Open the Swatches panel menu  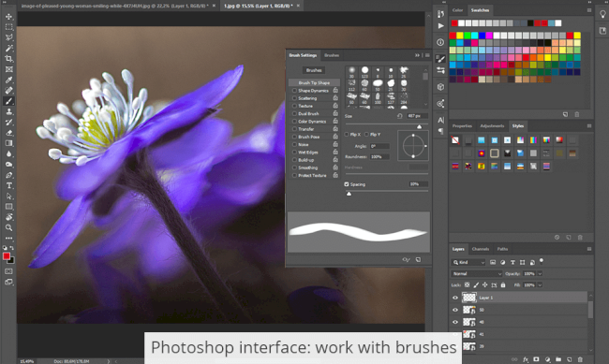589,10
